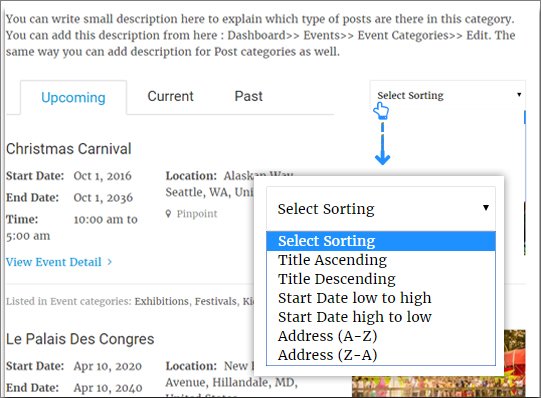Open the Christmas Carnival event title
This screenshot has width=541, height=398.
tap(69, 149)
